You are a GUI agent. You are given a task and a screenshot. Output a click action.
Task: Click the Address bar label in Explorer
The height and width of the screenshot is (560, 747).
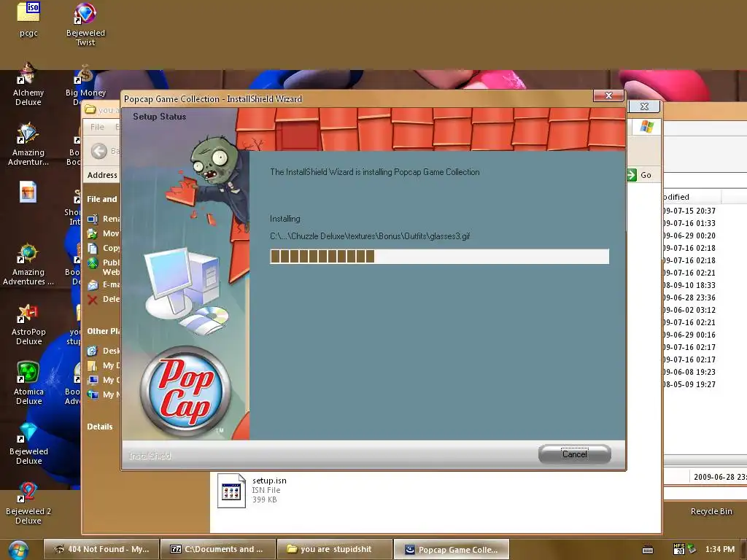click(102, 175)
